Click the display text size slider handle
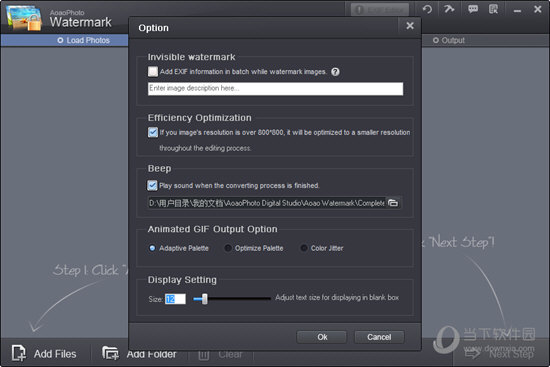550x367 pixels. [204, 299]
